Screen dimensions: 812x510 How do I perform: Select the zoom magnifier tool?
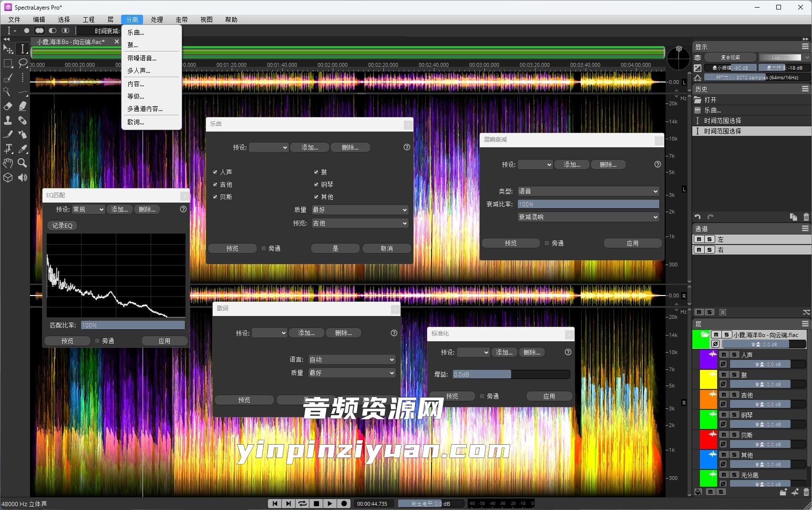tap(22, 163)
